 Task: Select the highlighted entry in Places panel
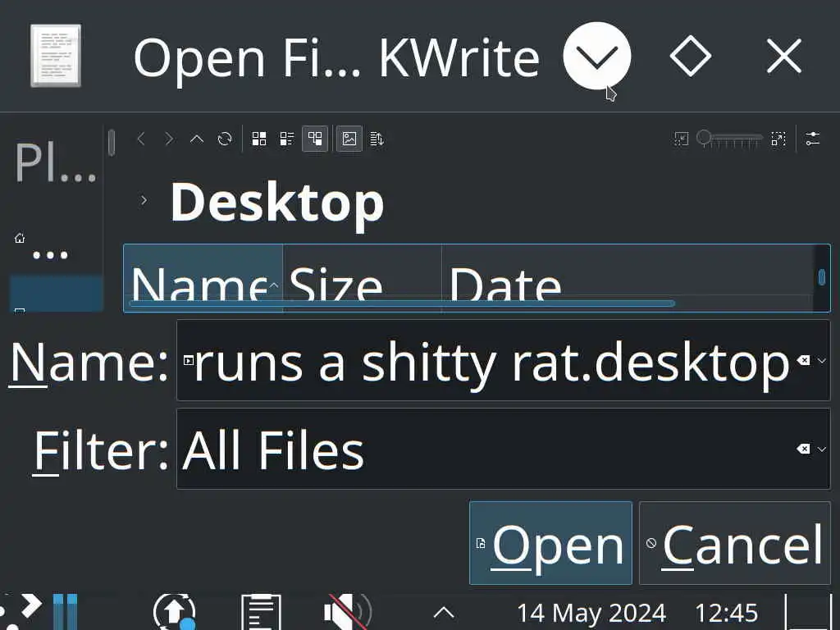pos(57,293)
